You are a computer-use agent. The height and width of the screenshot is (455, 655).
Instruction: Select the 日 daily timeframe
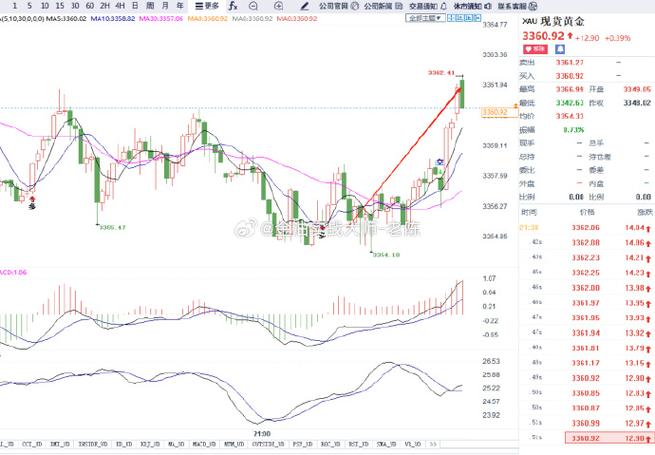pos(134,5)
